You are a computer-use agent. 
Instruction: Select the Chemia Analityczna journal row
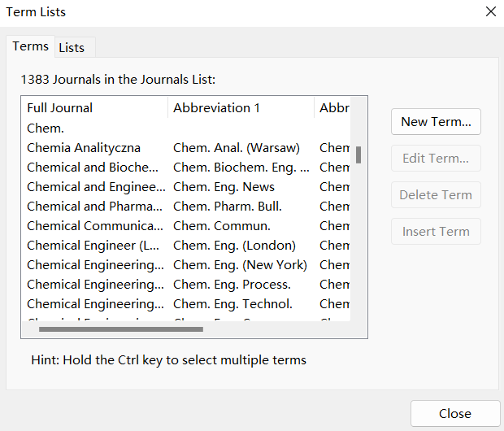[186, 148]
